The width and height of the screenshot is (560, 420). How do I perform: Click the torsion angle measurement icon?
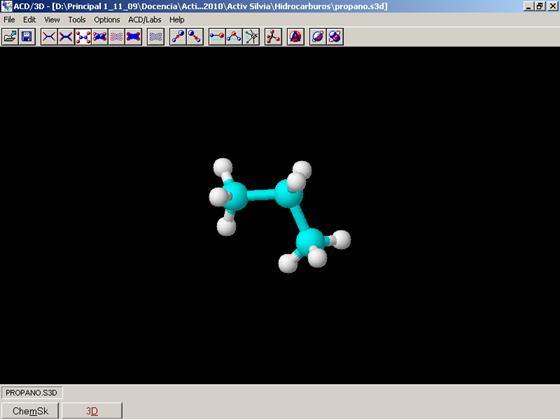tap(251, 37)
